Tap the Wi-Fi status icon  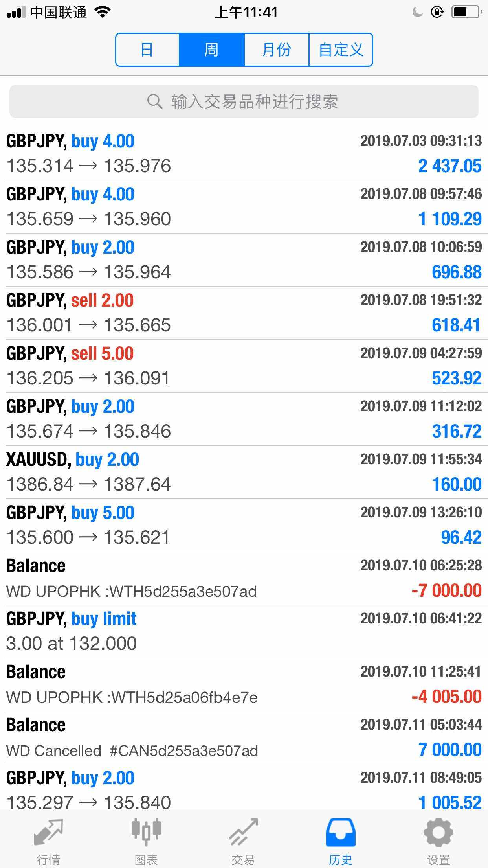(103, 12)
